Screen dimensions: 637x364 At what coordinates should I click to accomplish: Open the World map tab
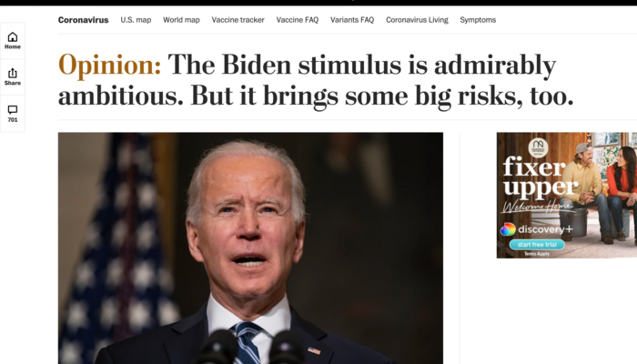[181, 20]
